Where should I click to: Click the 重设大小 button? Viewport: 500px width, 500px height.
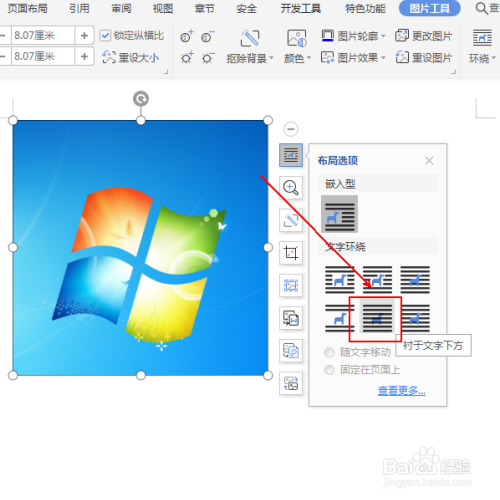click(x=131, y=57)
